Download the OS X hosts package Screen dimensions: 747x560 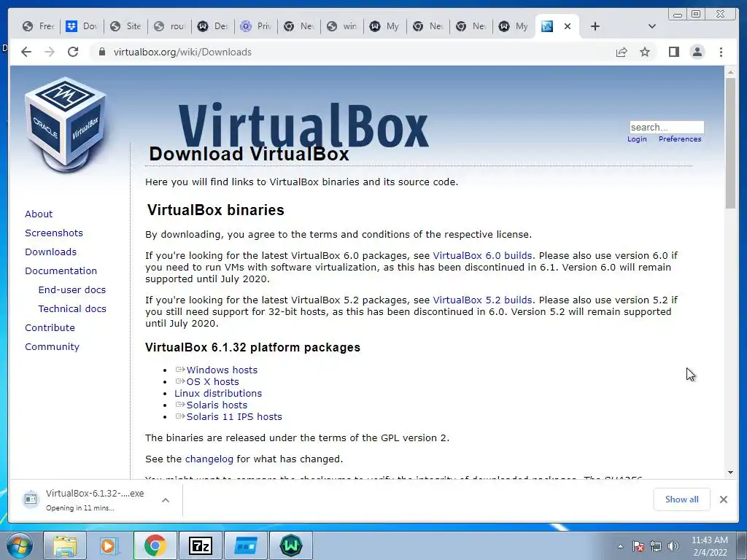click(x=212, y=382)
